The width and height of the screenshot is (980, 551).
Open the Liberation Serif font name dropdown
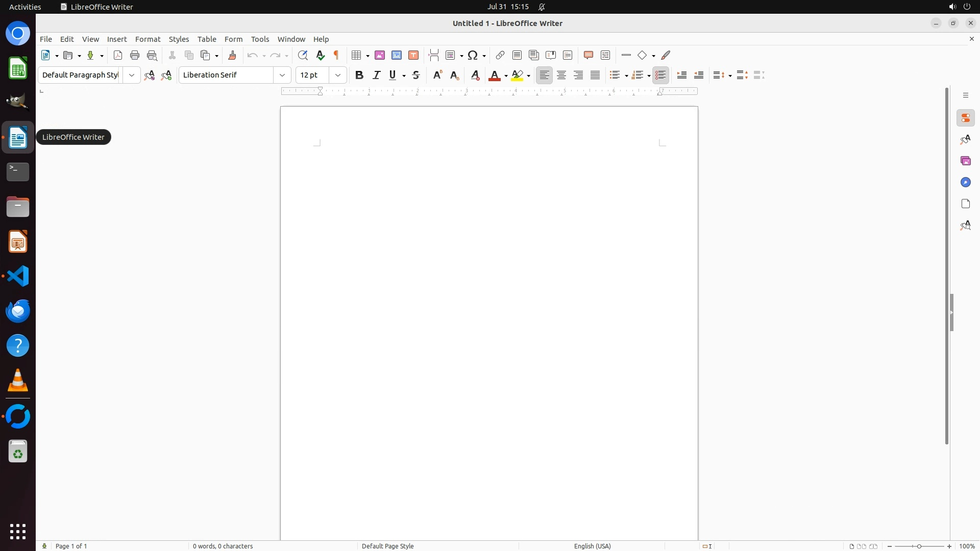pos(282,75)
